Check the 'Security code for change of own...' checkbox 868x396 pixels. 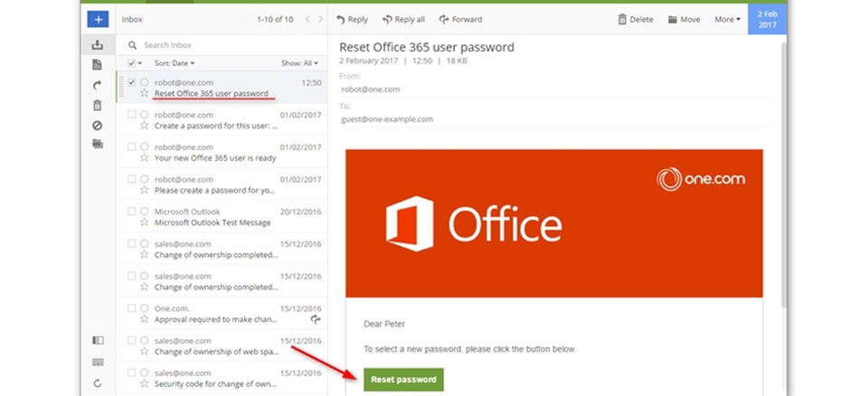(x=132, y=372)
